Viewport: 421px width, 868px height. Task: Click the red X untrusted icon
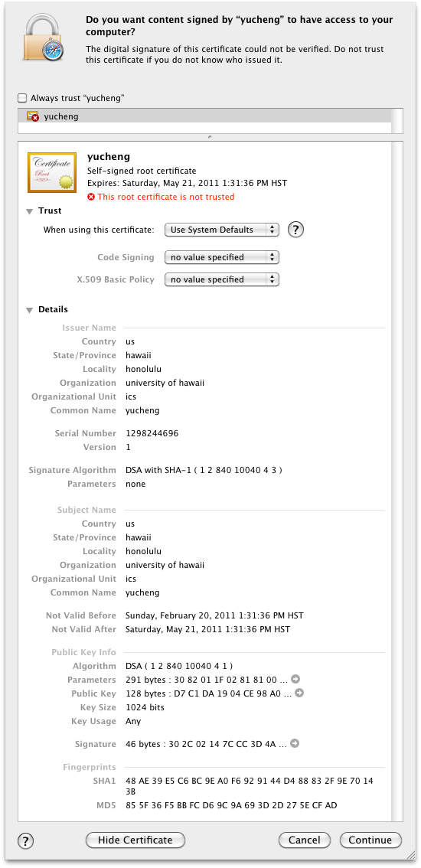pyautogui.click(x=91, y=197)
